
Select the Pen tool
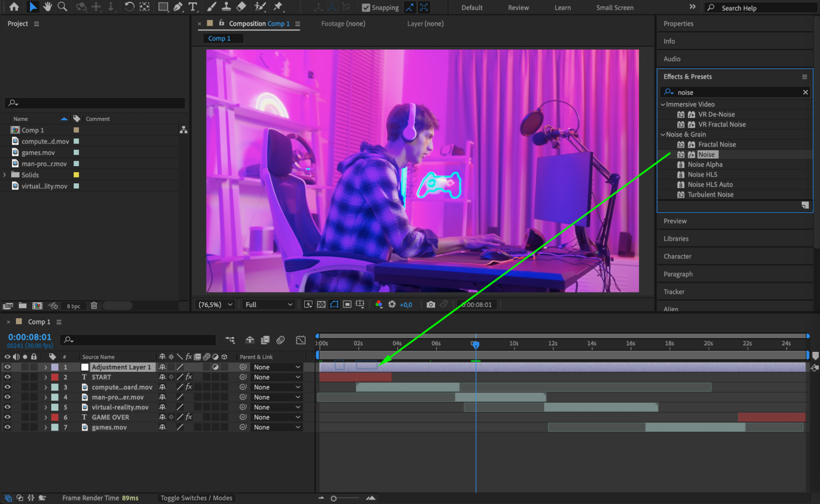[178, 7]
